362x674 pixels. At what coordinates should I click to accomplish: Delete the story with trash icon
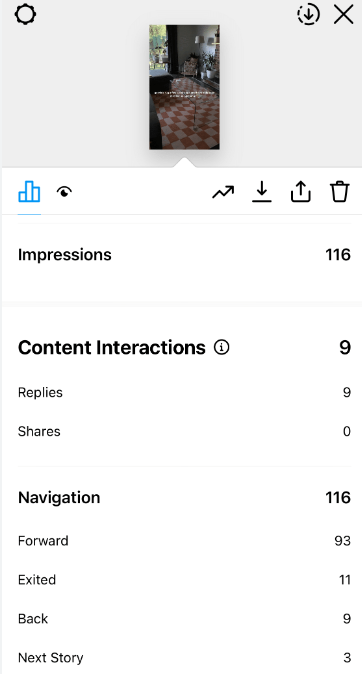pyautogui.click(x=340, y=191)
